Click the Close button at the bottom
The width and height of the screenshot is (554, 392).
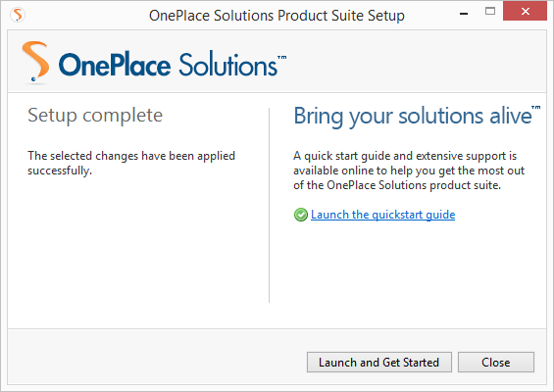496,362
